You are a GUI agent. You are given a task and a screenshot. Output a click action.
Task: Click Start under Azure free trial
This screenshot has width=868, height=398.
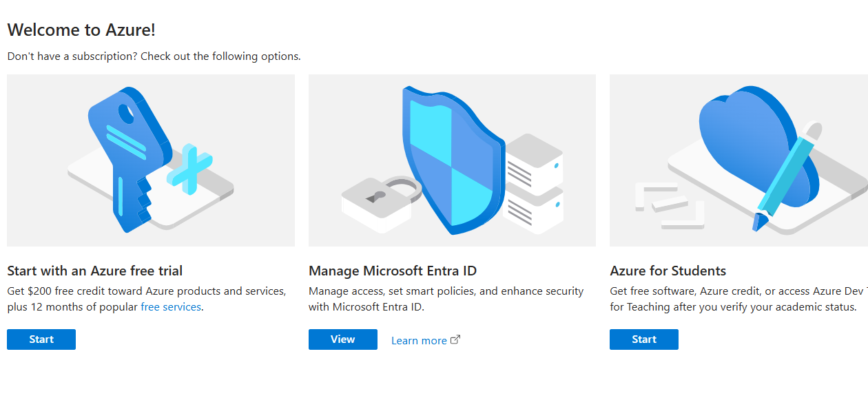click(x=41, y=339)
